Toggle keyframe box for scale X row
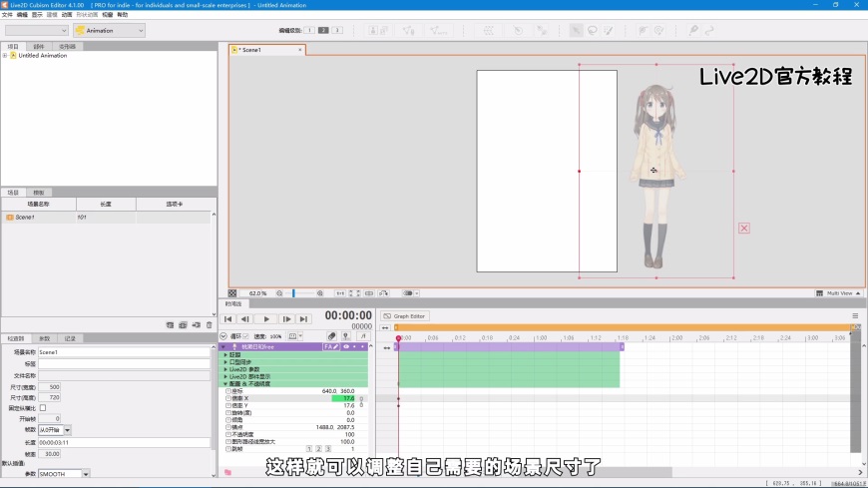This screenshot has height=488, width=868. click(228, 398)
